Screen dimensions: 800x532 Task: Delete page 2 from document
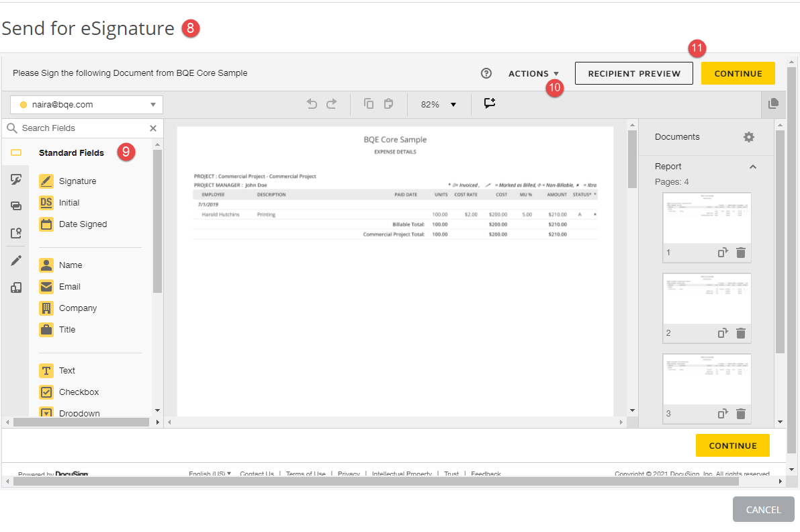741,333
